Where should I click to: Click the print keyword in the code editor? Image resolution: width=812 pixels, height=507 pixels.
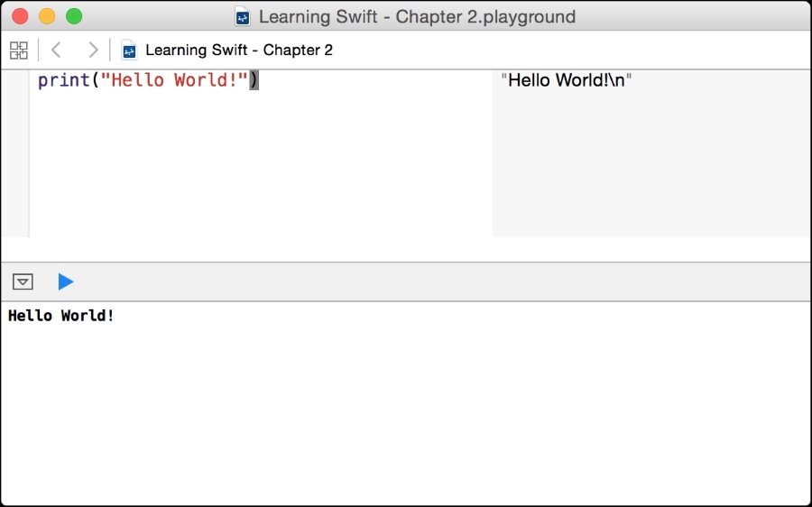(x=64, y=80)
